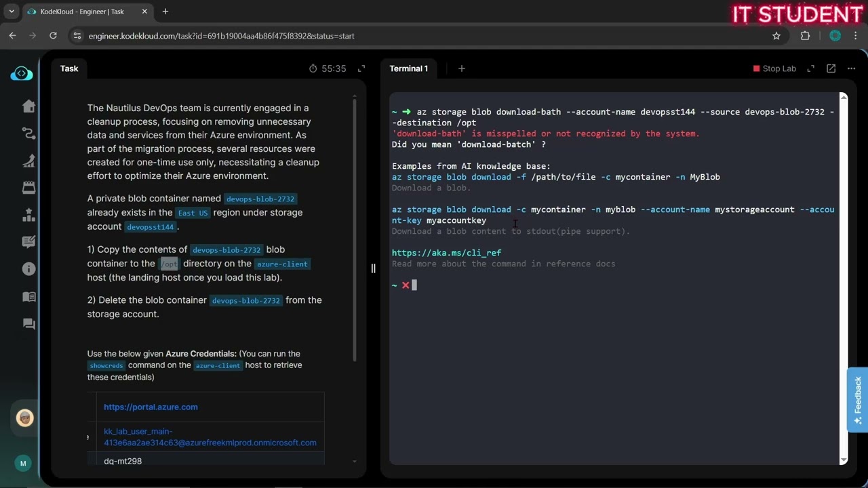This screenshot has width=868, height=488.
Task: Close the KodeKloud browser tab
Action: pyautogui.click(x=144, y=12)
